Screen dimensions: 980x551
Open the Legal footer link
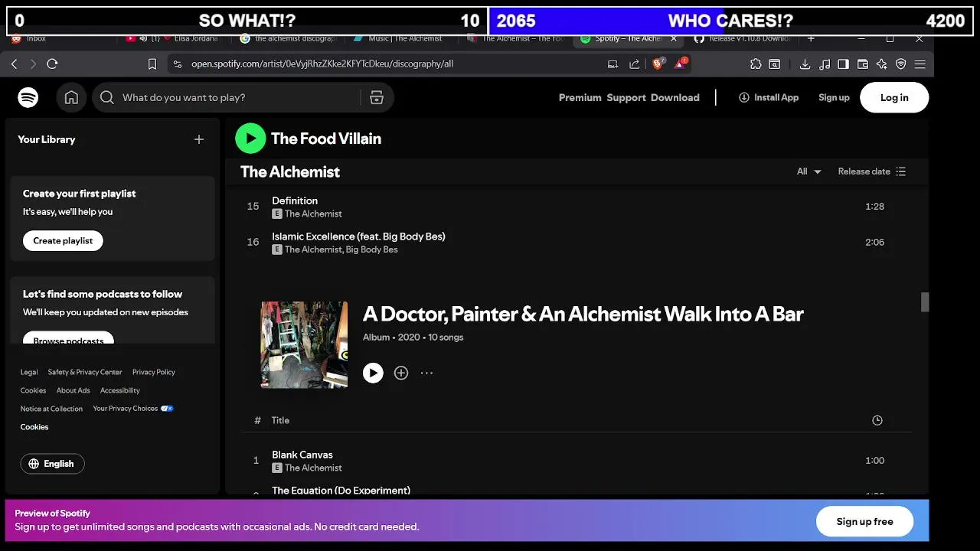pyautogui.click(x=29, y=372)
